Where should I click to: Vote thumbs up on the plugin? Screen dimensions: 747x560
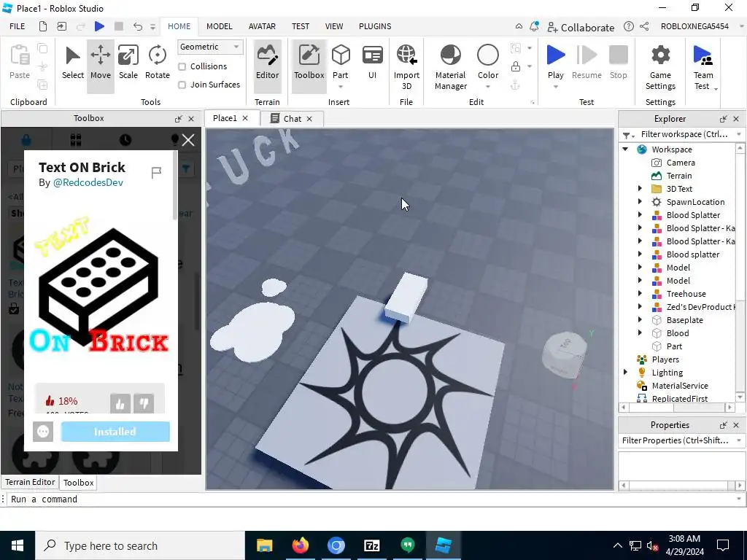pos(120,404)
